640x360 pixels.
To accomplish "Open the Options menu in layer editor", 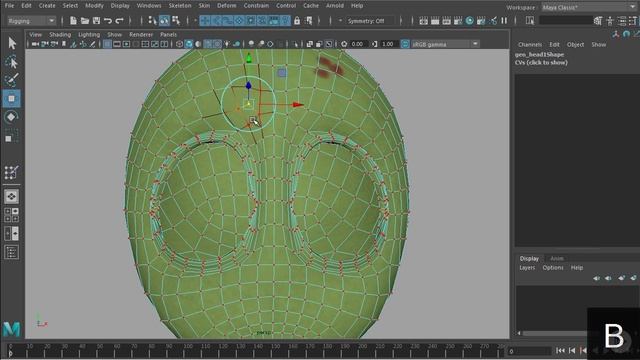I will pyautogui.click(x=553, y=268).
